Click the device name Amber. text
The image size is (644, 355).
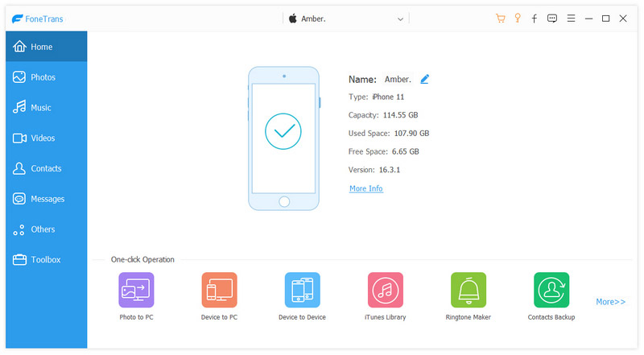398,80
